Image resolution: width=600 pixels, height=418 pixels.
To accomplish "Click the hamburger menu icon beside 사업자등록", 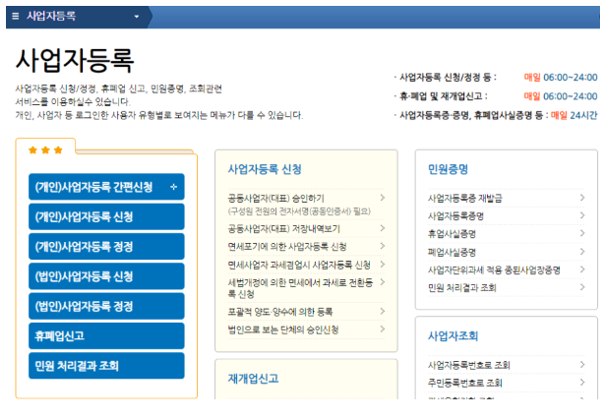I will click(15, 16).
